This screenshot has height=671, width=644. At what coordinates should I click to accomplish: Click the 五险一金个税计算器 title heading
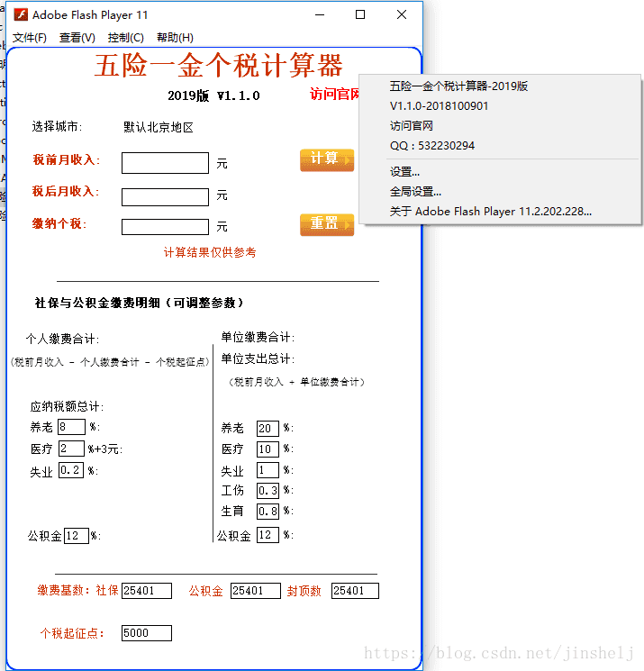coord(218,66)
